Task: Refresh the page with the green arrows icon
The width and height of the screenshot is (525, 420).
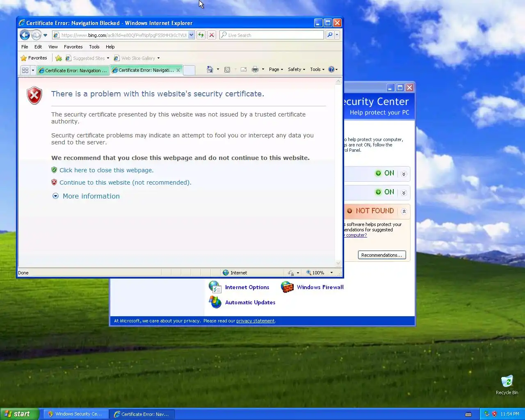Action: (x=201, y=35)
